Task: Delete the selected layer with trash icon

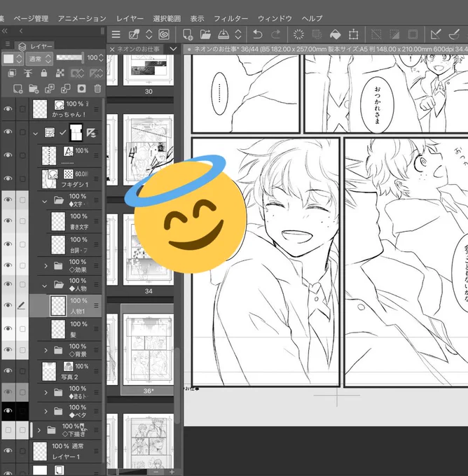Action: [97, 89]
